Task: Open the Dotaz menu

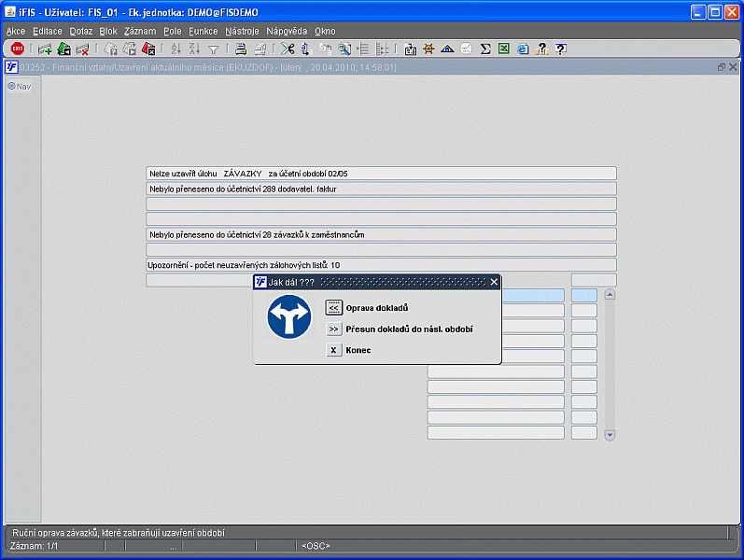Action: coord(81,32)
